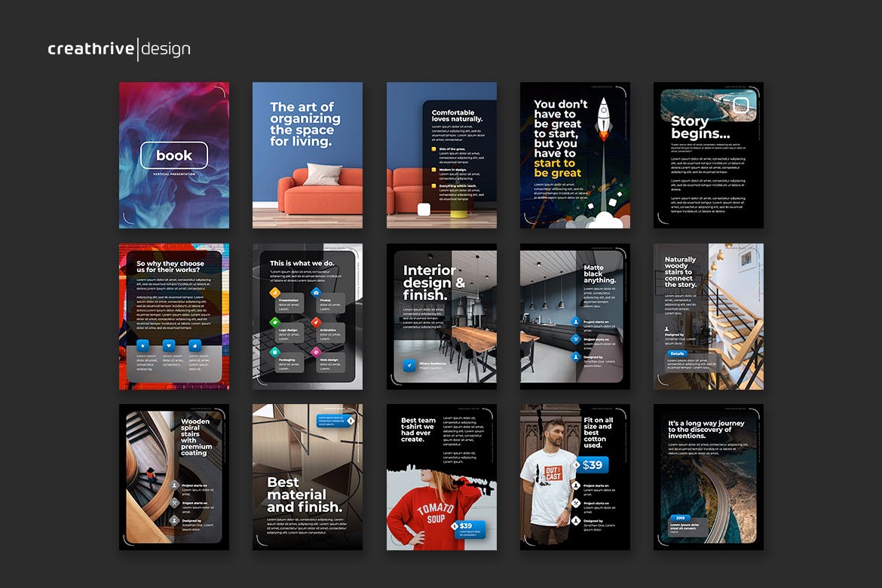Open the 'Story begins...' slide thumbnail

pyautogui.click(x=709, y=155)
